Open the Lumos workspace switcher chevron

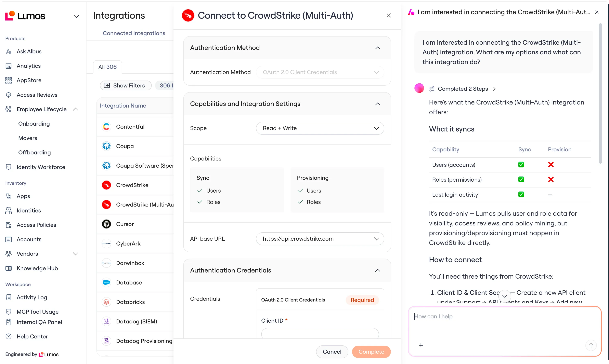[76, 16]
